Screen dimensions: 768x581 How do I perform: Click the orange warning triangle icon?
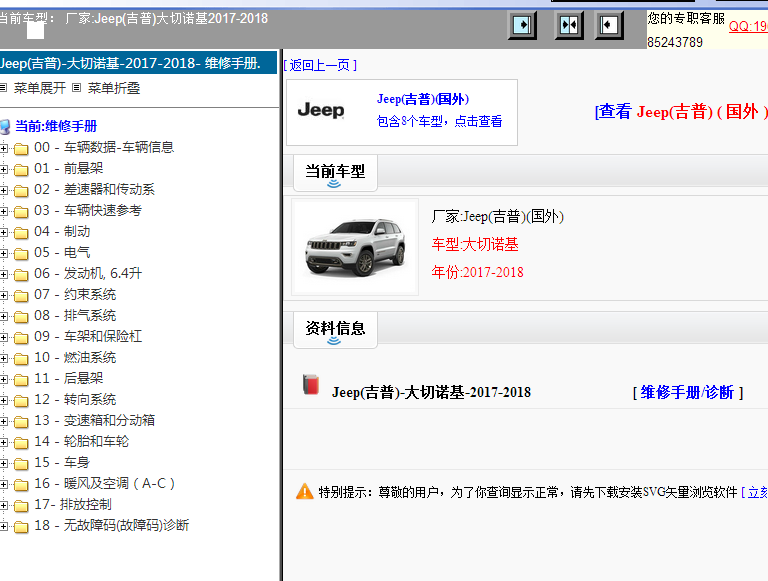[x=305, y=491]
